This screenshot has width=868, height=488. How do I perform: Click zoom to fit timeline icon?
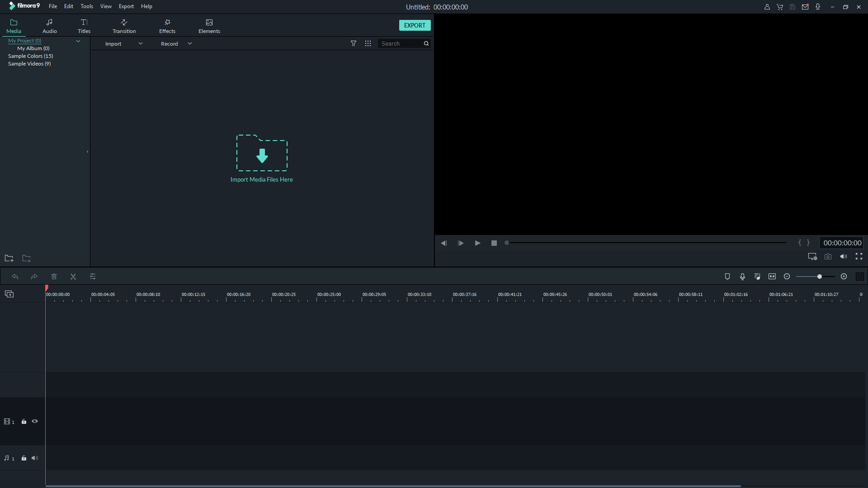(x=772, y=277)
